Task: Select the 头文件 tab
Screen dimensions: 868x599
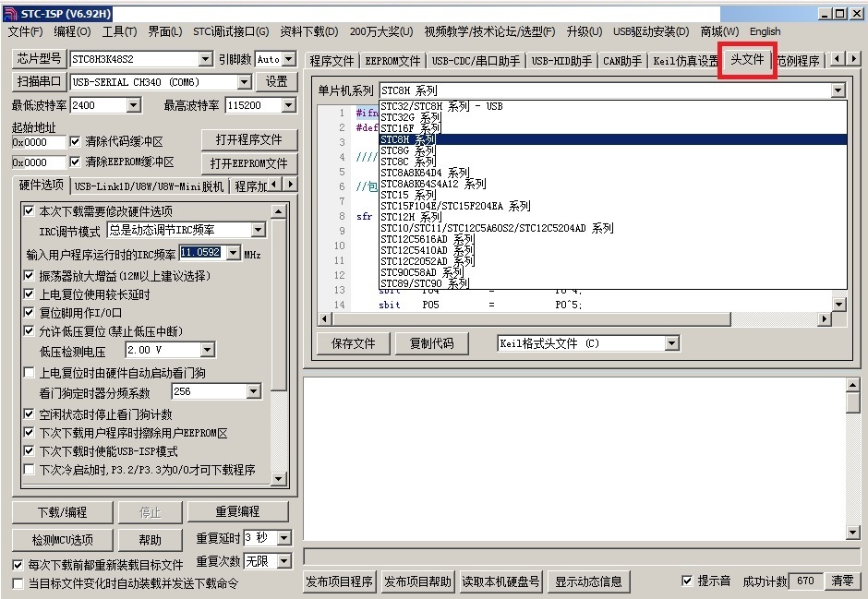Action: coord(747,59)
